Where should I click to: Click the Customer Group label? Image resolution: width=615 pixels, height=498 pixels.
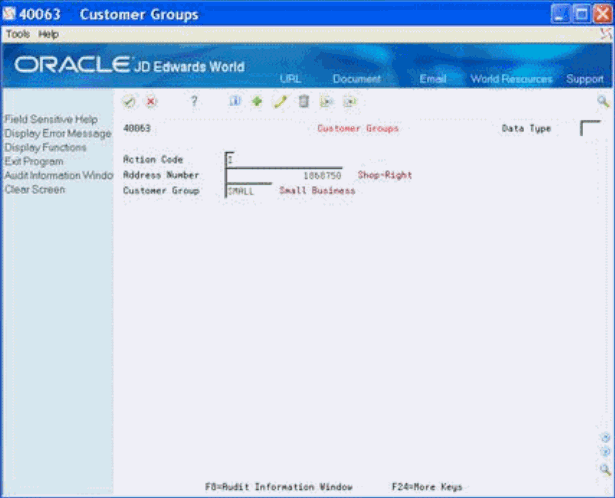(161, 191)
